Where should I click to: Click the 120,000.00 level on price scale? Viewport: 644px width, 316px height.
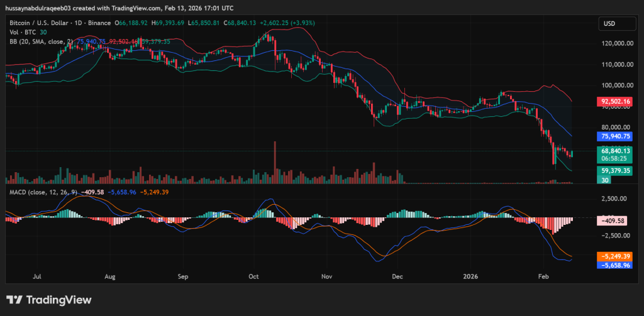pyautogui.click(x=615, y=44)
